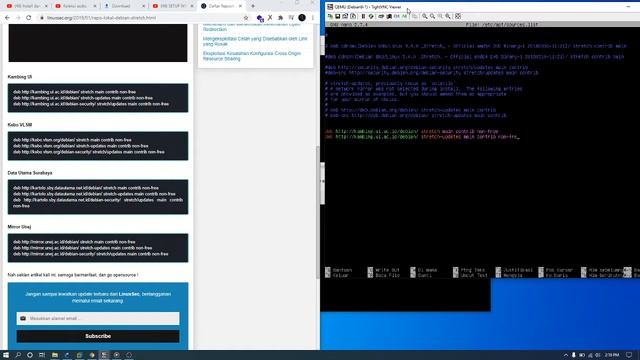640x360 pixels.
Task: Open the 'Cross Origin Resource Sharing' article link
Action: [251, 56]
